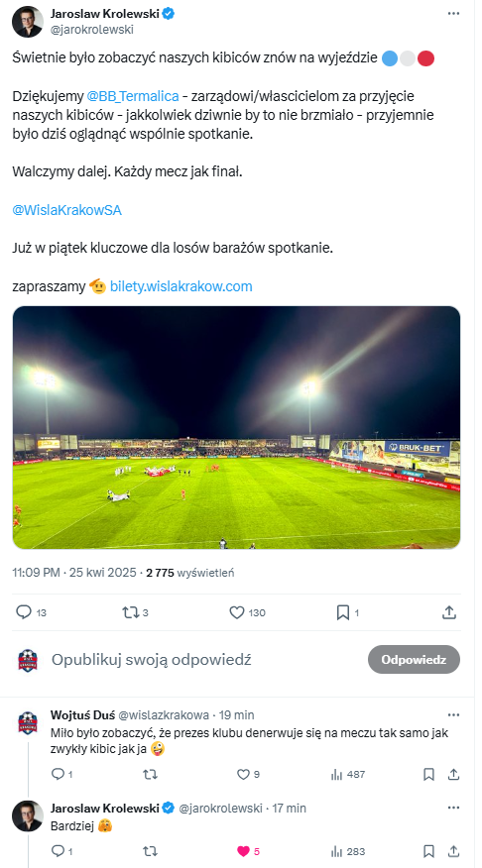Open the stadium photo in the tweet

tap(237, 427)
